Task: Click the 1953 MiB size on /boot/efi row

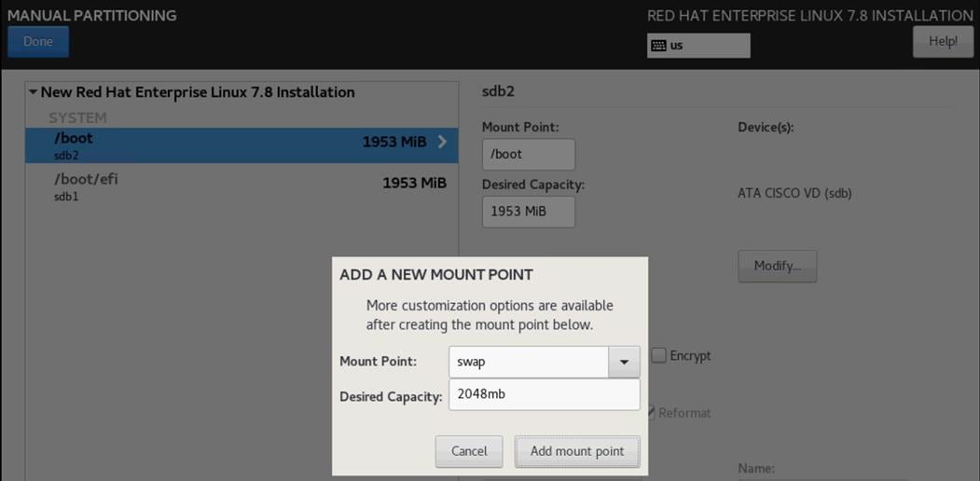Action: pyautogui.click(x=414, y=183)
